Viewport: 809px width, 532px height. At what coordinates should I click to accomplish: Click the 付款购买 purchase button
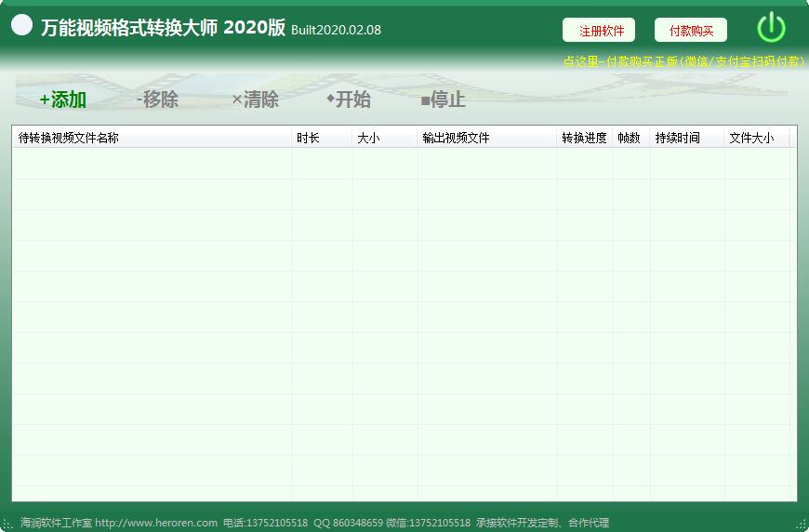pyautogui.click(x=691, y=31)
